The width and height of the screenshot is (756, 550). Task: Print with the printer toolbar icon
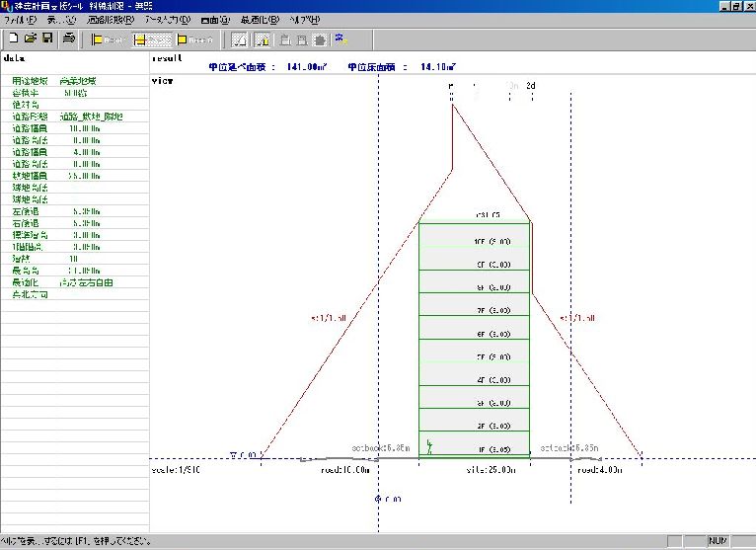pyautogui.click(x=69, y=39)
